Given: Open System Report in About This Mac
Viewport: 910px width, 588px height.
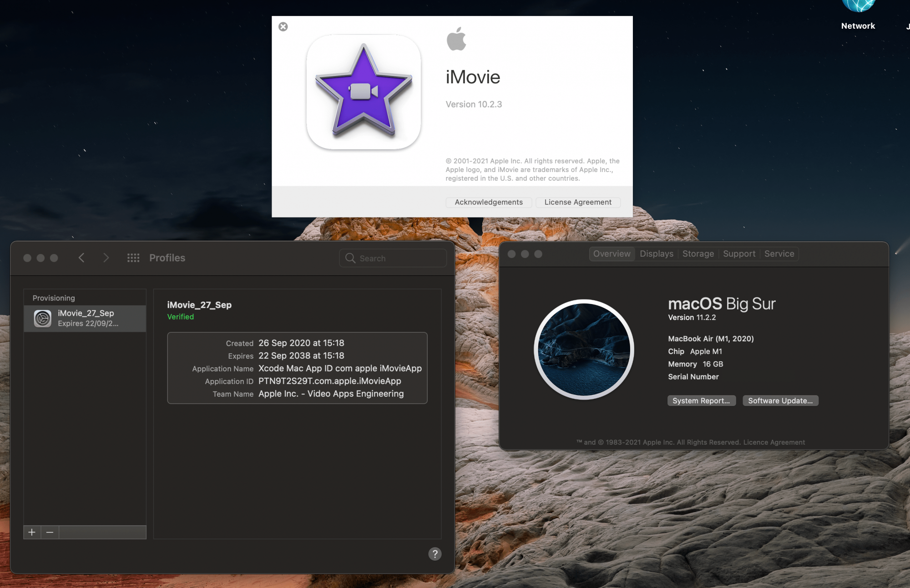Looking at the screenshot, I should pos(701,400).
